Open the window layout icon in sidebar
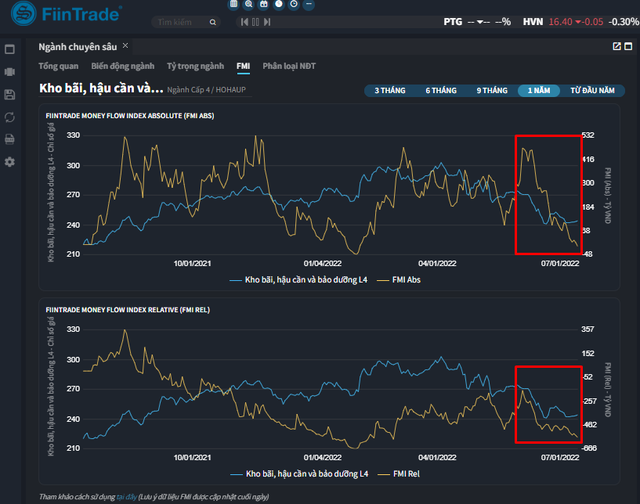The width and height of the screenshot is (640, 504). coord(10,49)
